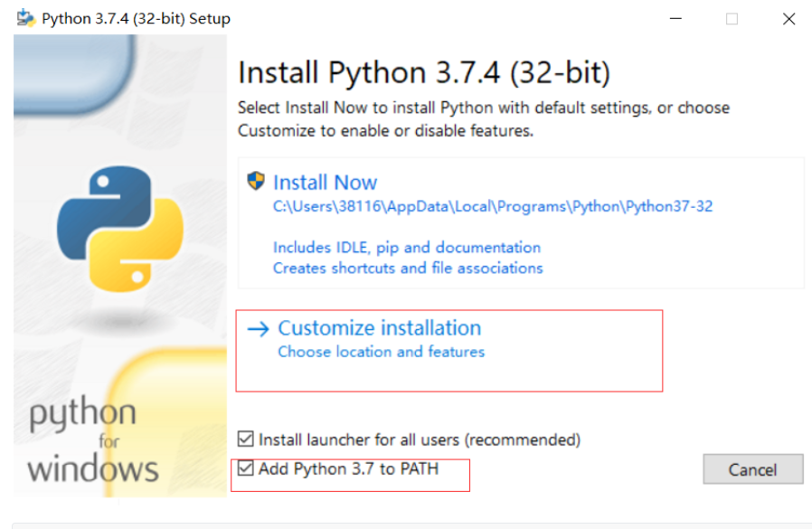Click the 'Install launcher for all users (recommended)' label
The image size is (812, 529).
pyautogui.click(x=420, y=439)
